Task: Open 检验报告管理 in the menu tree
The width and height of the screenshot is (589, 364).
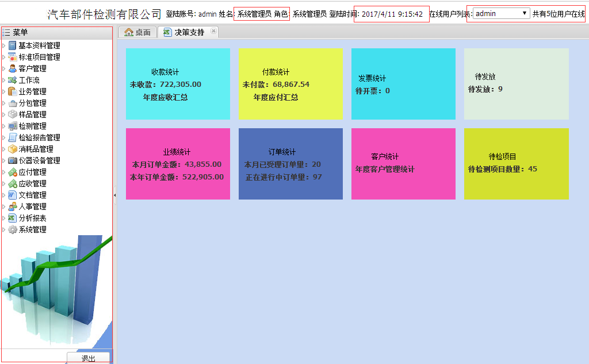Action: coord(40,137)
